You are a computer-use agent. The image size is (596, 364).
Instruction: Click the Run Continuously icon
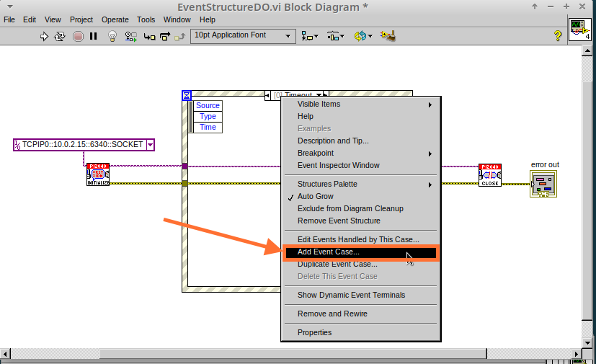point(60,37)
